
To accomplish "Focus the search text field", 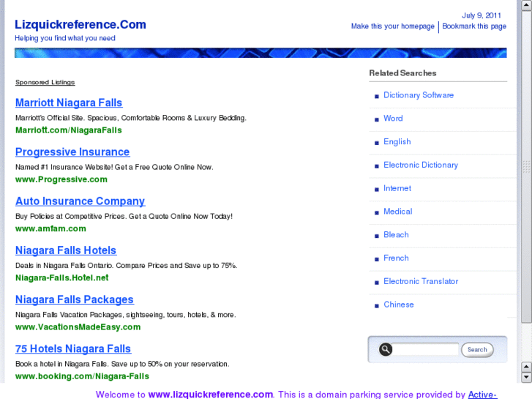I will 425,349.
